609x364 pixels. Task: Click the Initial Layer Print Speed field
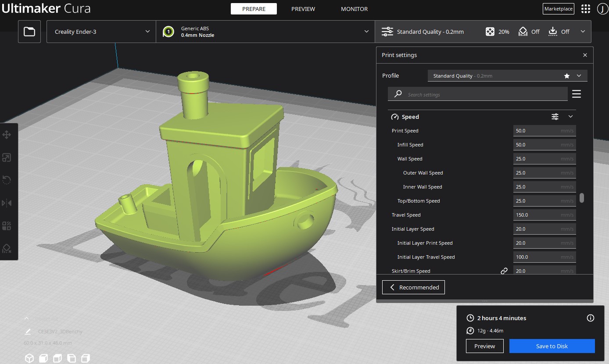pyautogui.click(x=545, y=243)
